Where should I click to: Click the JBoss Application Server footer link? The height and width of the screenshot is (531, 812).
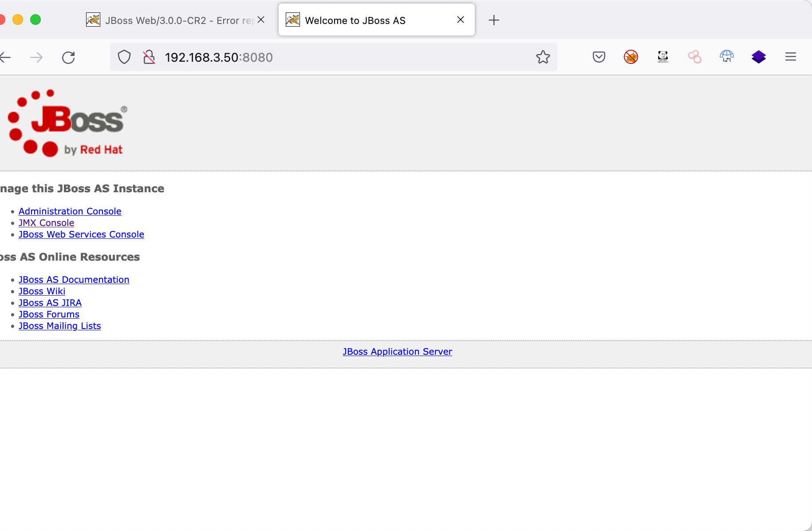pos(397,352)
